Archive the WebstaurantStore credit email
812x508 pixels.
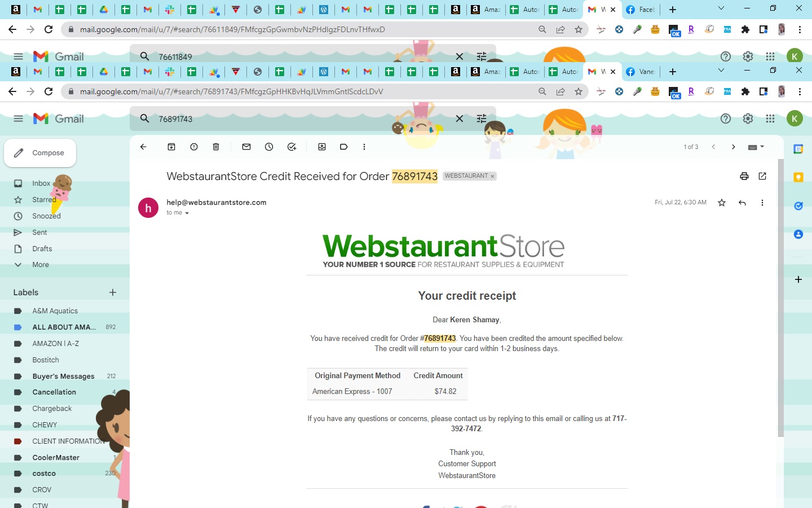pyautogui.click(x=171, y=147)
